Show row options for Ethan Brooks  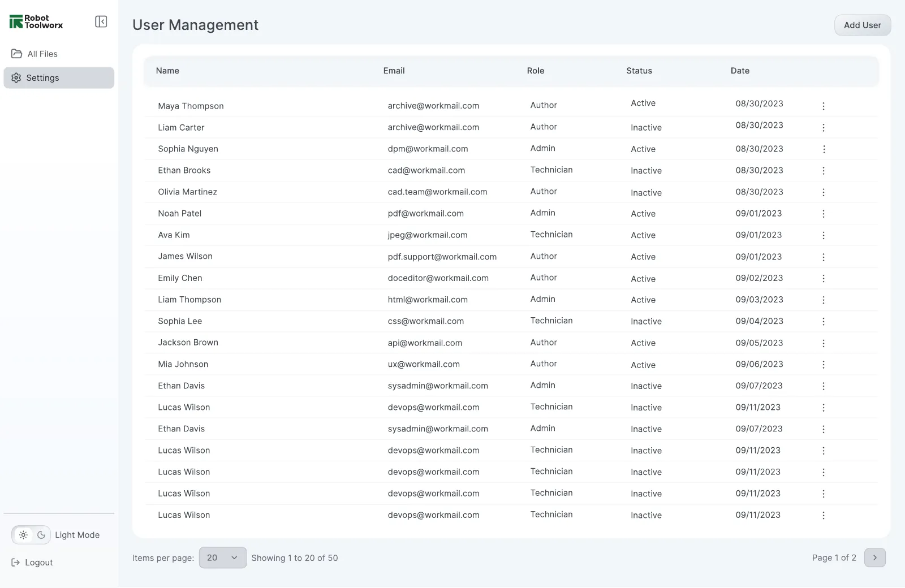pyautogui.click(x=824, y=171)
